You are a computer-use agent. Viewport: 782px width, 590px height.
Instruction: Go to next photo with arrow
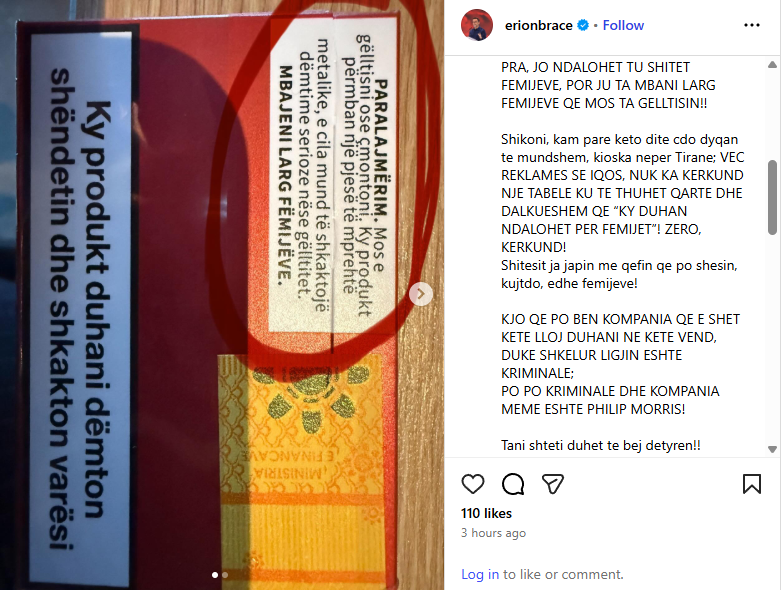(421, 294)
